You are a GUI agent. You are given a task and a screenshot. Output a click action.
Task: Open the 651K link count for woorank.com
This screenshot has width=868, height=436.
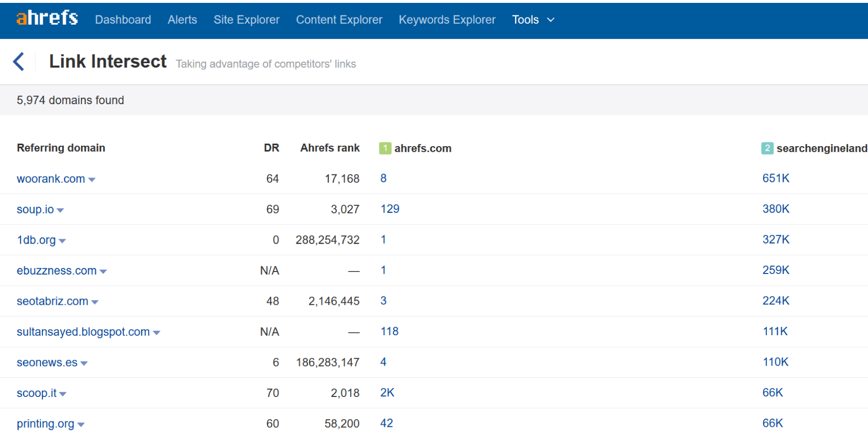click(775, 178)
